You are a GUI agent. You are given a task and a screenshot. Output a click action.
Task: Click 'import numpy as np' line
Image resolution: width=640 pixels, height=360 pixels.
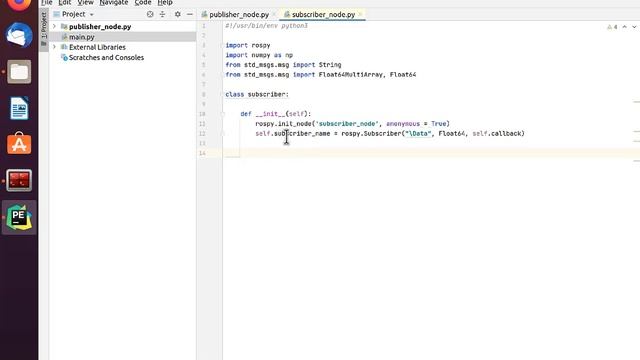point(259,55)
